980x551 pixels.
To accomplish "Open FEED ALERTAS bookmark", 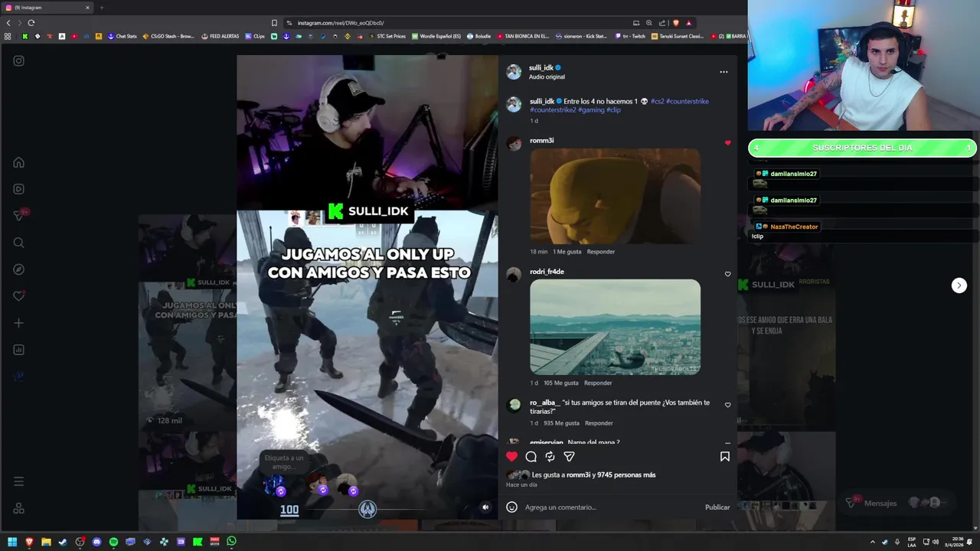I will coord(220,36).
